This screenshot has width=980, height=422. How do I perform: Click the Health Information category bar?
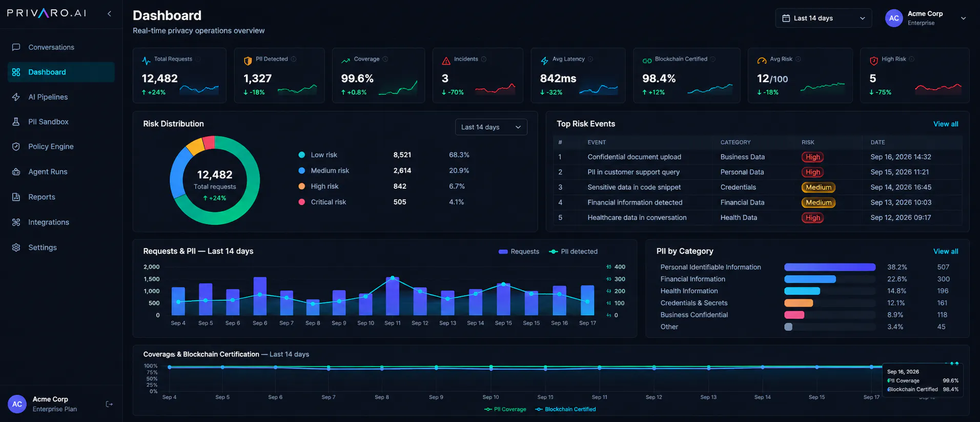(x=802, y=291)
